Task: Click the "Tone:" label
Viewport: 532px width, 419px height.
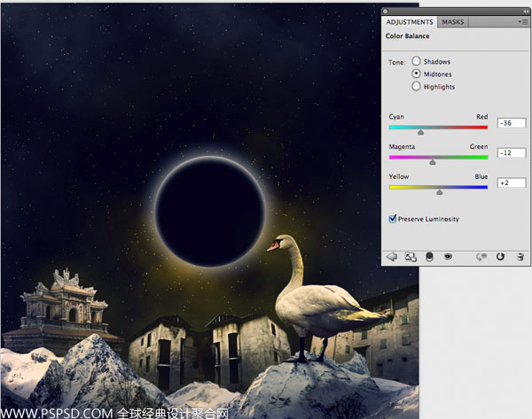Action: [396, 62]
